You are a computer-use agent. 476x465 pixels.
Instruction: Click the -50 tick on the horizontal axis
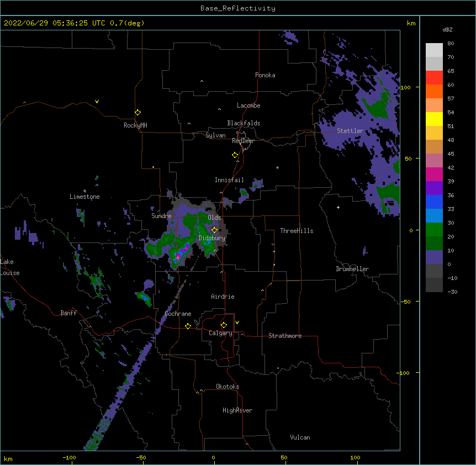141,457
